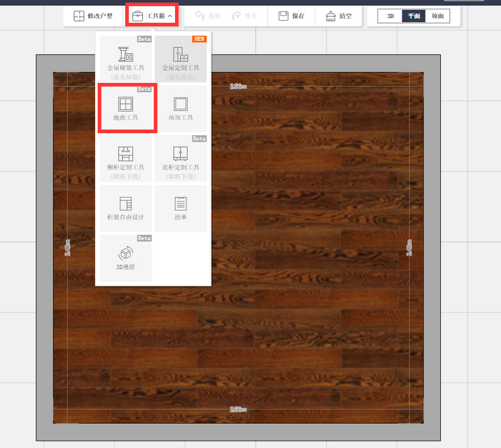Click the undo arrow icon
Image resolution: width=501 pixels, height=448 pixels.
[200, 15]
